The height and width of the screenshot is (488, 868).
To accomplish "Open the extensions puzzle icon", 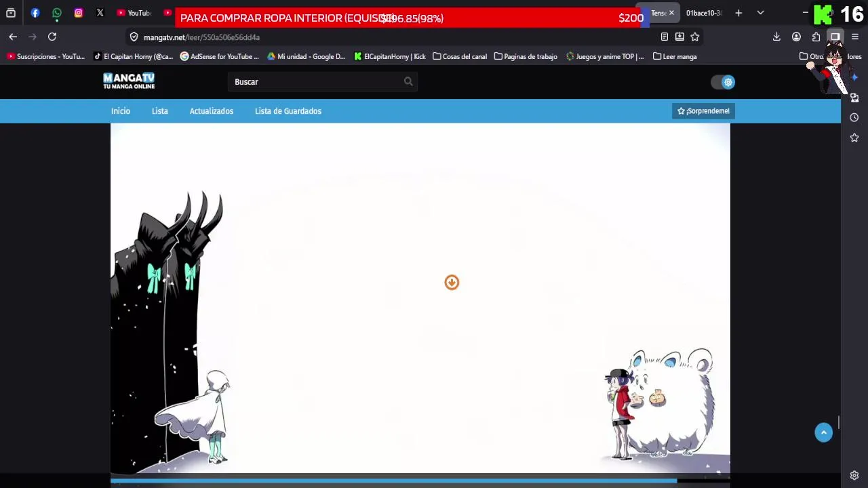I will 816,37.
